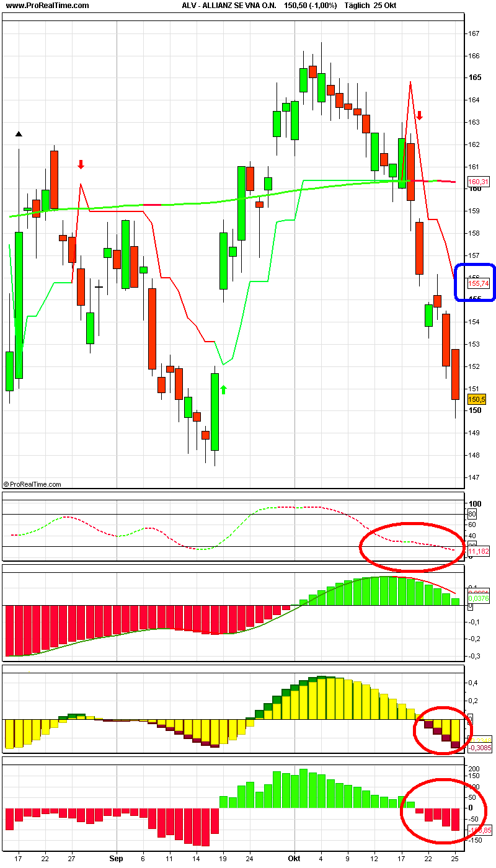Click the red down arrow near 27 August

point(81,164)
